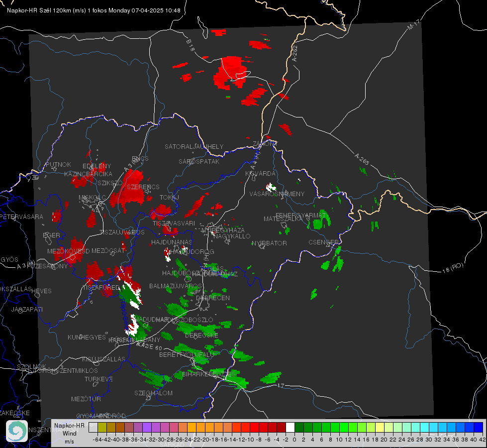Click the swirl logo icon beside the legend

(x=17, y=431)
